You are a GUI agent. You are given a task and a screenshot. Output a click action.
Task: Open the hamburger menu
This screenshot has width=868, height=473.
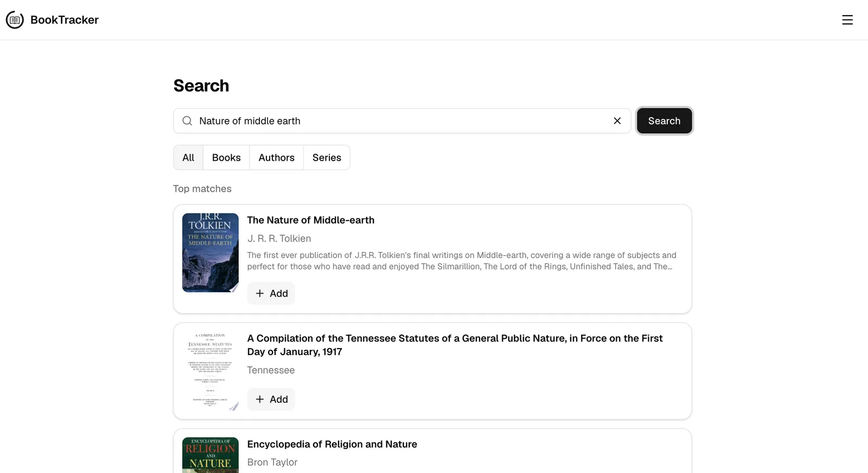847,20
